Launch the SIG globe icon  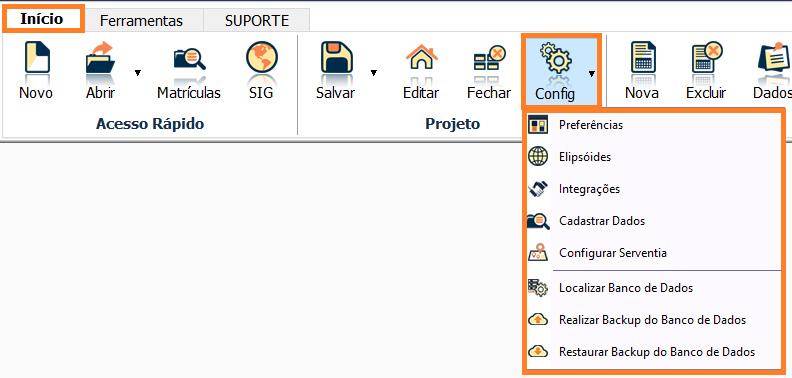262,57
